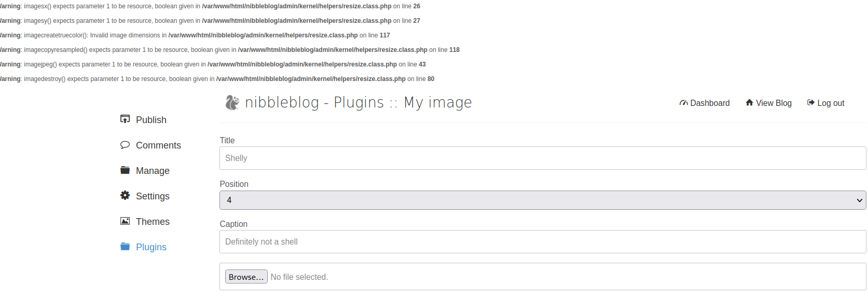The height and width of the screenshot is (297, 868).
Task: Click the Settings gear icon
Action: click(125, 196)
